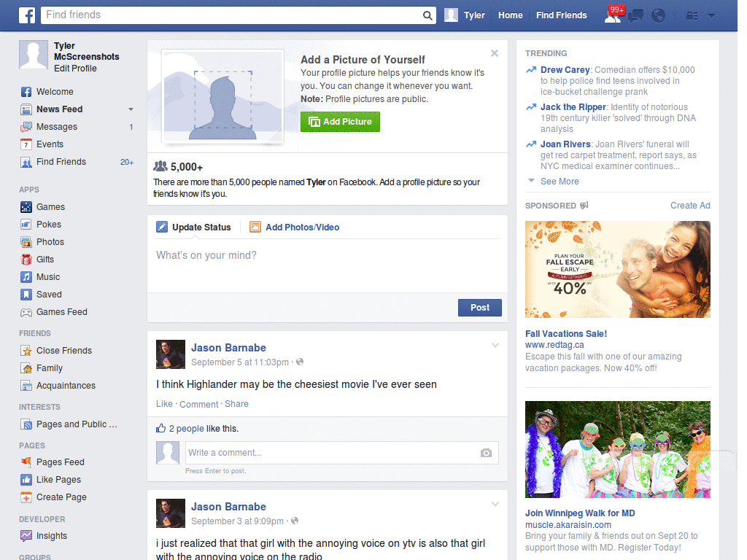Open Tyler profile in top navigation

465,15
